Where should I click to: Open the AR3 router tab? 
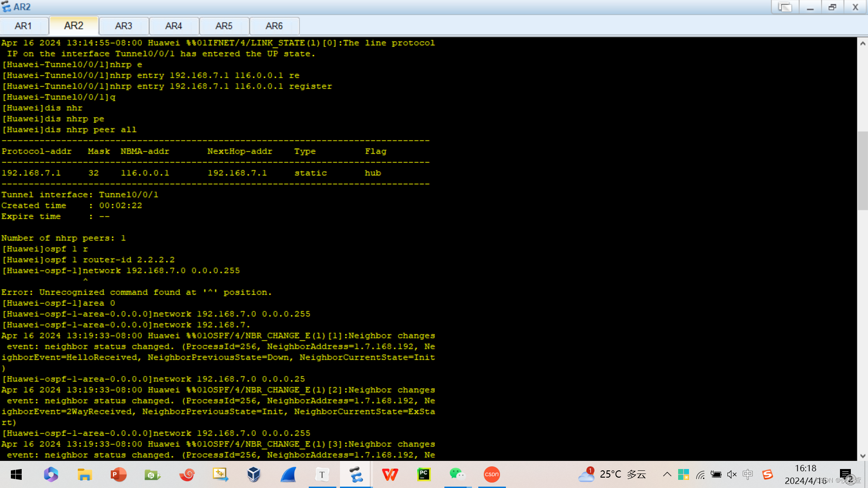123,26
